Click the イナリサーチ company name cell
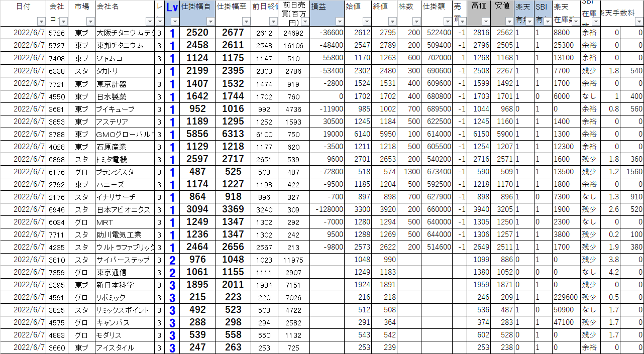The image size is (644, 354). click(x=125, y=197)
